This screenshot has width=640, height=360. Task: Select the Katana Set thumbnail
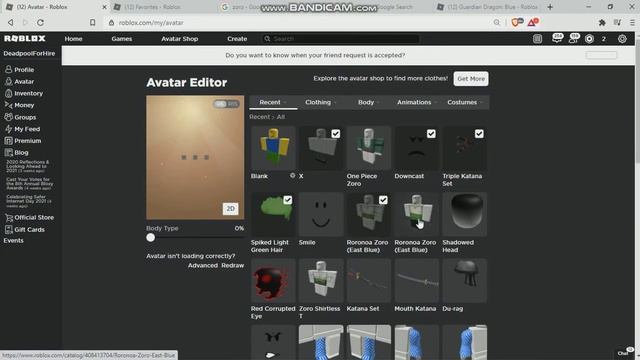tap(369, 280)
